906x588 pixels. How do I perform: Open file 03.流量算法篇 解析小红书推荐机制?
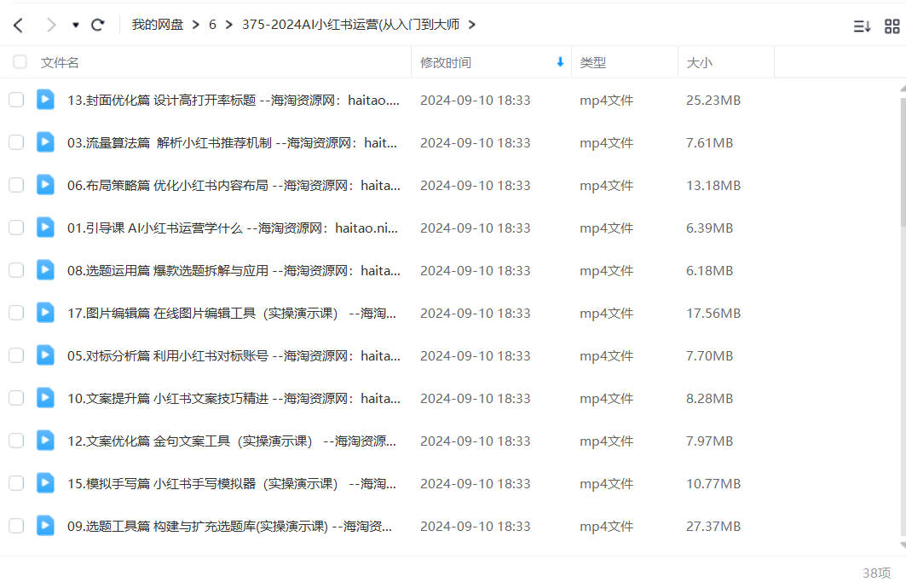(233, 142)
